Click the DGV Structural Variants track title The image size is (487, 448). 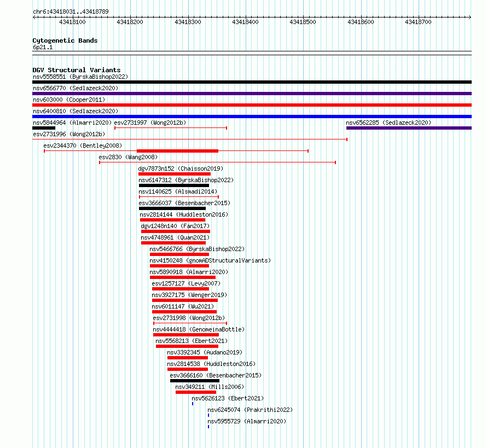point(77,70)
